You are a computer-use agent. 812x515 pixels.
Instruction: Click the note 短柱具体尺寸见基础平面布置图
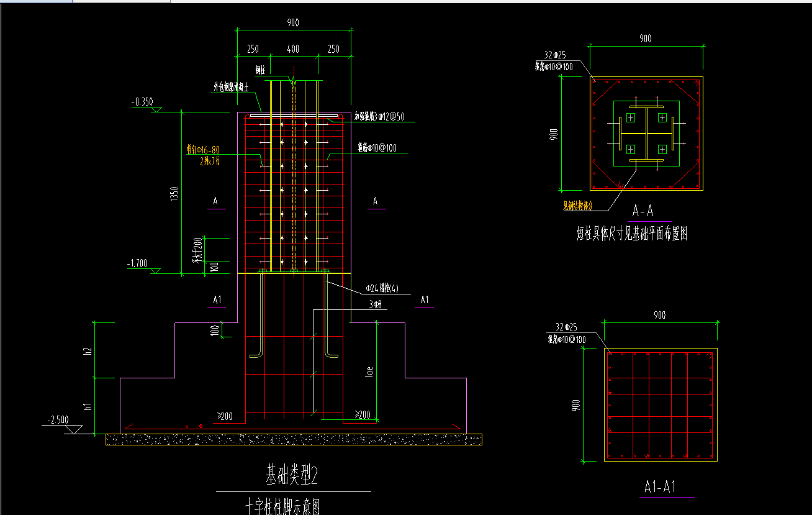point(631,234)
